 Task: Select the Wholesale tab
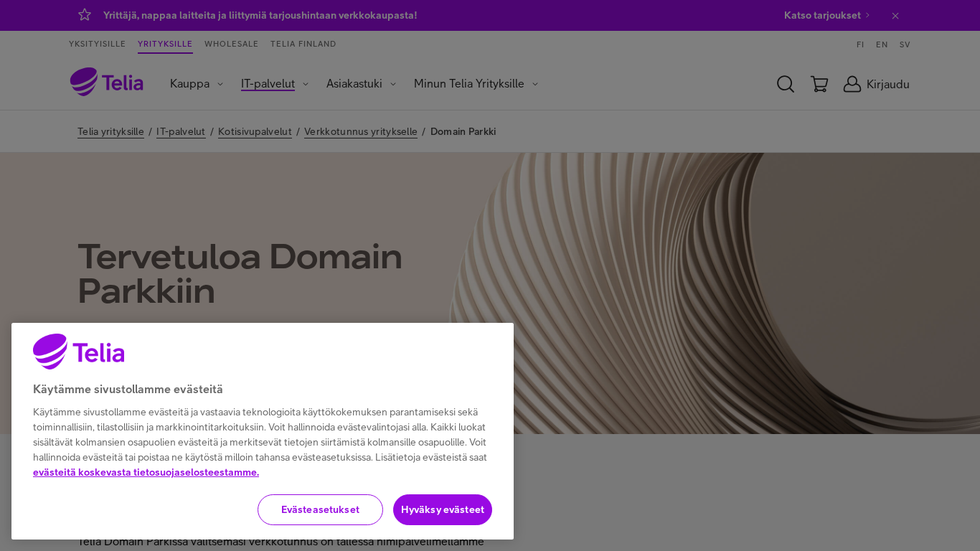(231, 44)
